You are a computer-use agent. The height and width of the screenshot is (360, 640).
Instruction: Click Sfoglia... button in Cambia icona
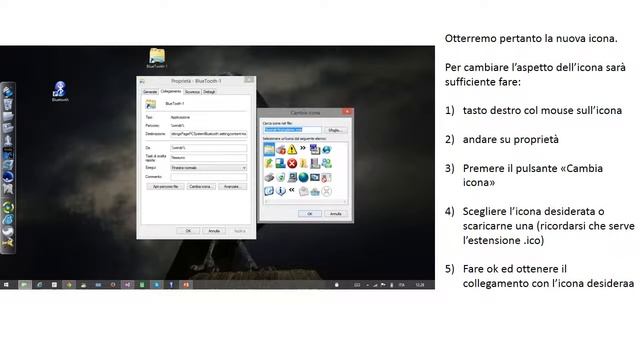335,130
